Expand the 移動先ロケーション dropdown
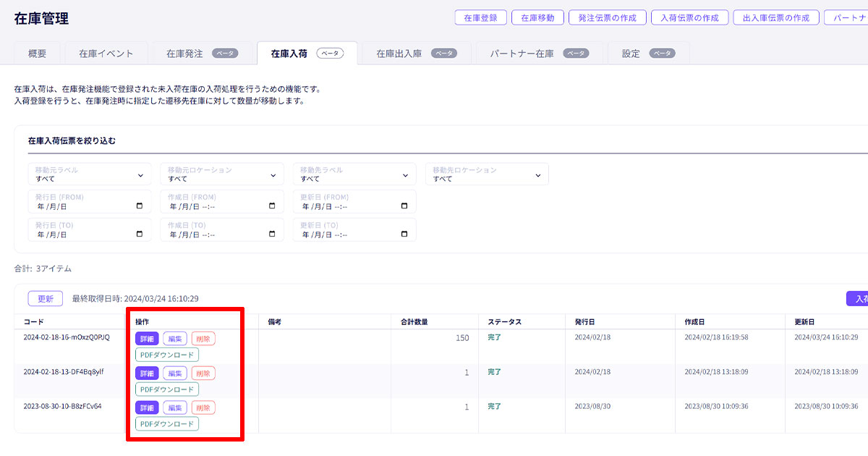The width and height of the screenshot is (868, 456). point(487,174)
